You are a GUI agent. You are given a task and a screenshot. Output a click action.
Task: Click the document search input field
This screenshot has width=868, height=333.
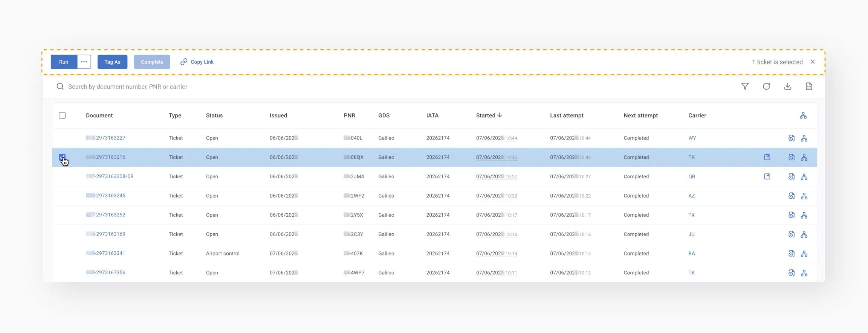pyautogui.click(x=264, y=87)
